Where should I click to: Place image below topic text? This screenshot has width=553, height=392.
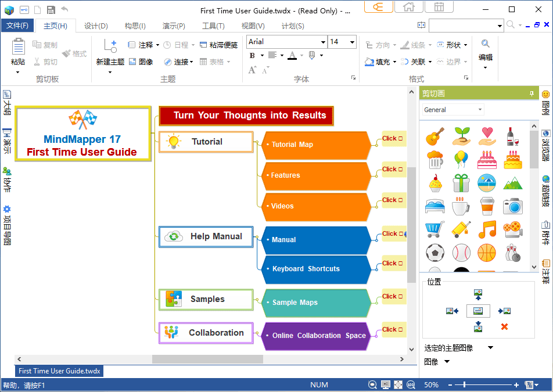[x=478, y=326]
